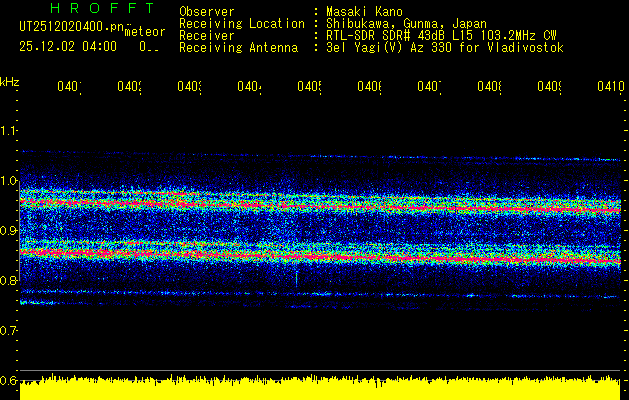The width and height of the screenshot is (629, 400).
Task: Select the 0.8 frequency axis label
Action: [9, 281]
